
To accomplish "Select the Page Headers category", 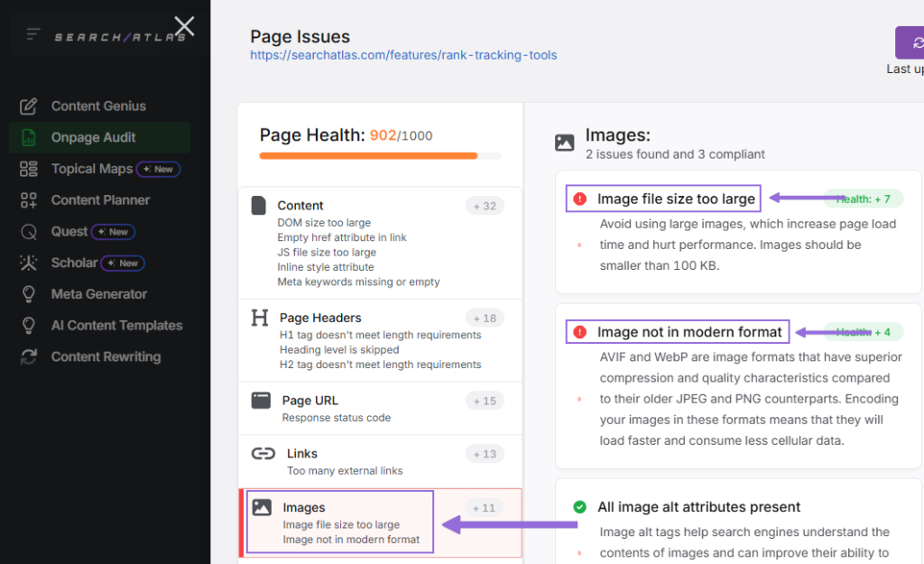I will [380, 340].
